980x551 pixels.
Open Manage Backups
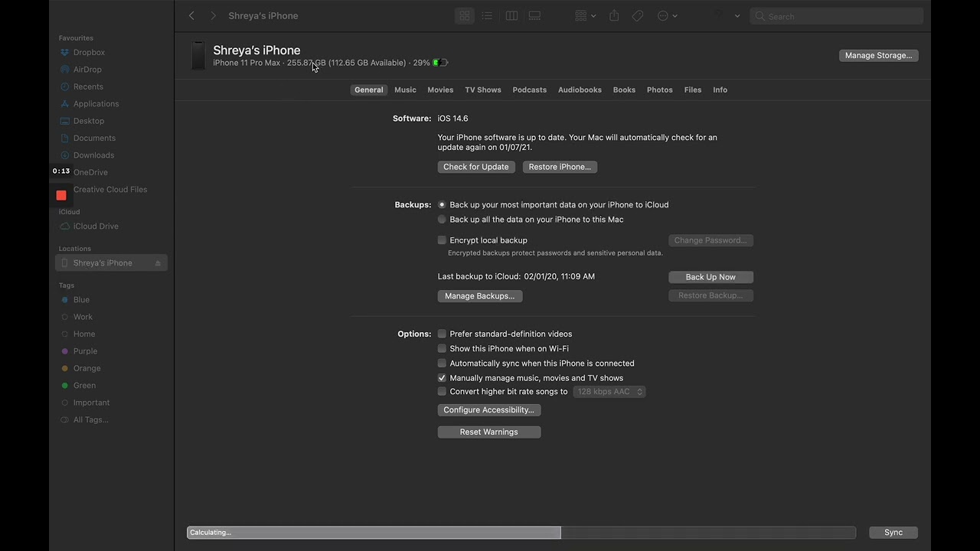[480, 296]
